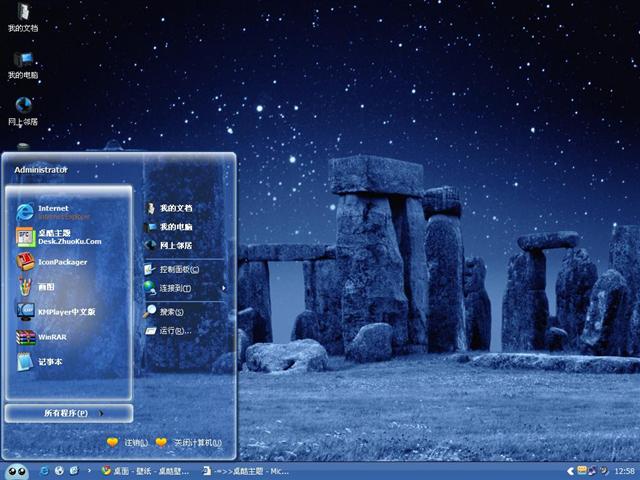Click the globe icon in quick launch
Viewport: 640px width, 480px height.
(59, 471)
